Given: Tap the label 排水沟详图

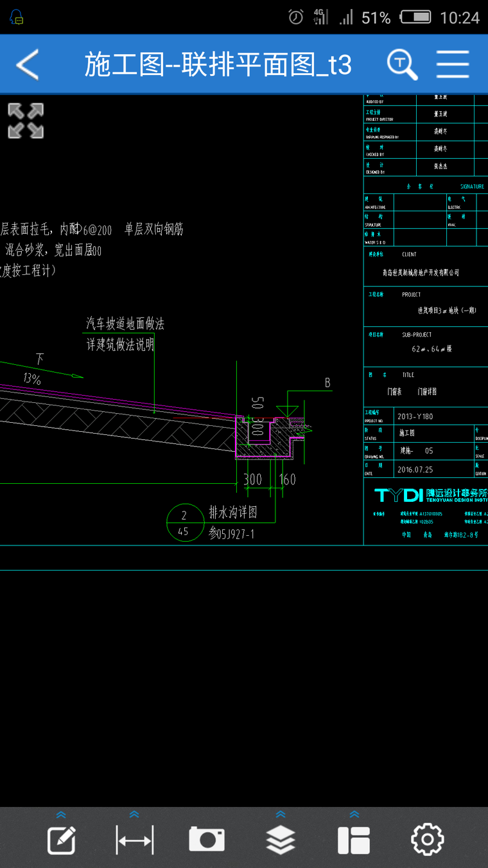Looking at the screenshot, I should click(x=233, y=513).
